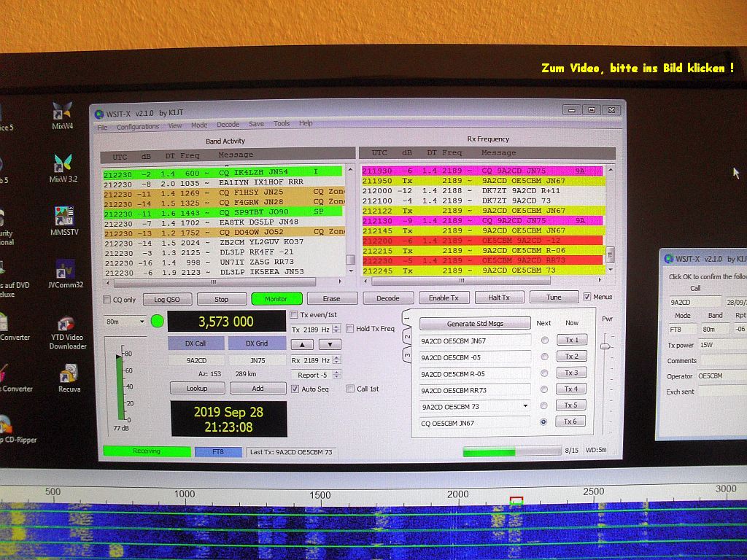Open the Decode menu
The width and height of the screenshot is (747, 560).
click(228, 125)
